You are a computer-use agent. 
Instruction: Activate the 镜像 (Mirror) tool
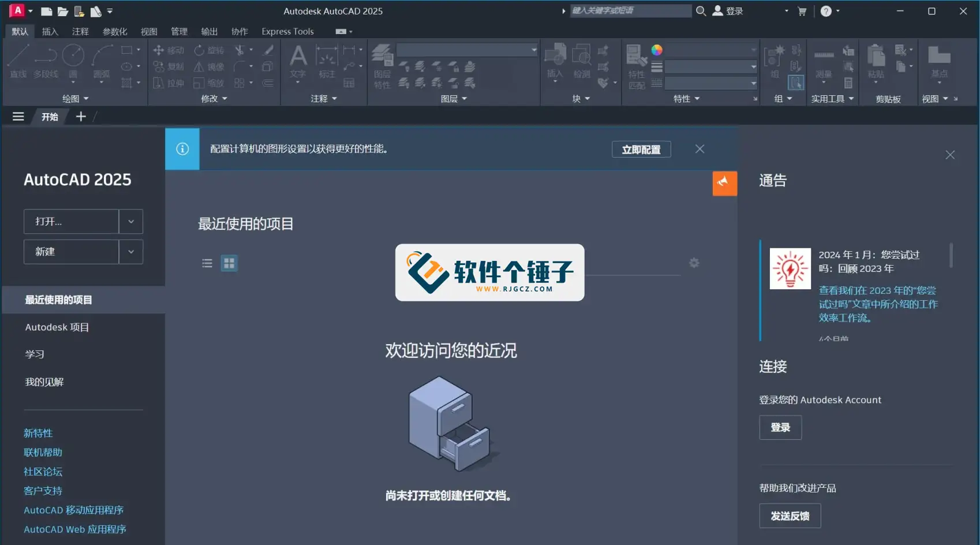pos(210,66)
